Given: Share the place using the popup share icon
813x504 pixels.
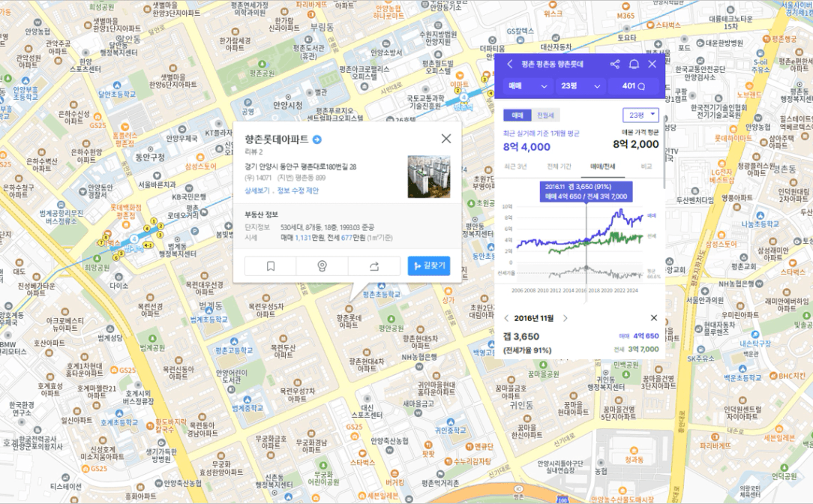Looking at the screenshot, I should pyautogui.click(x=373, y=266).
